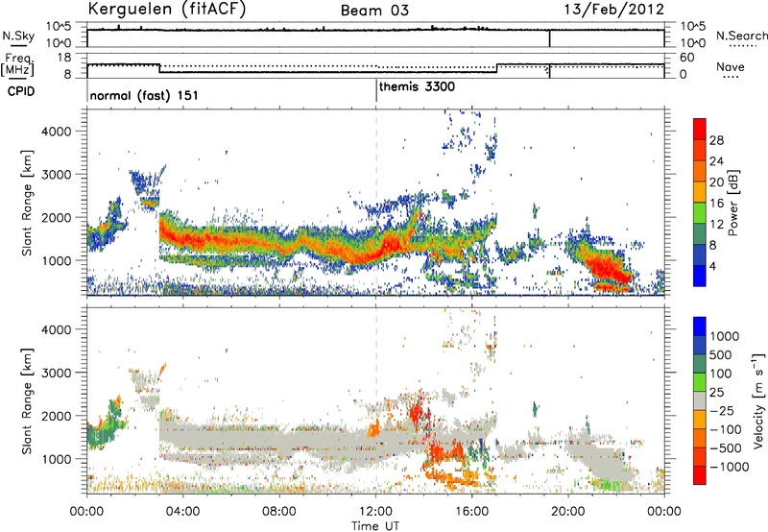This screenshot has height=532, width=768.
Task: Click the 'Beam 03' label
Action: click(x=374, y=11)
